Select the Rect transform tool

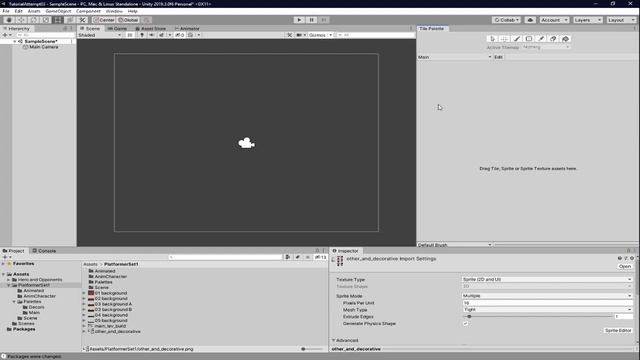tap(58, 20)
